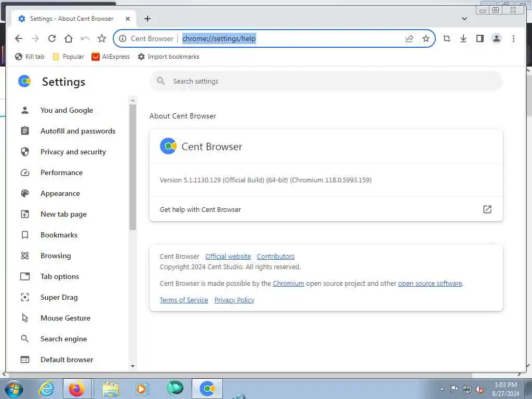Screen dimensions: 532x399
Task: Click the sidebar scroll up arrow
Action: [132, 100]
